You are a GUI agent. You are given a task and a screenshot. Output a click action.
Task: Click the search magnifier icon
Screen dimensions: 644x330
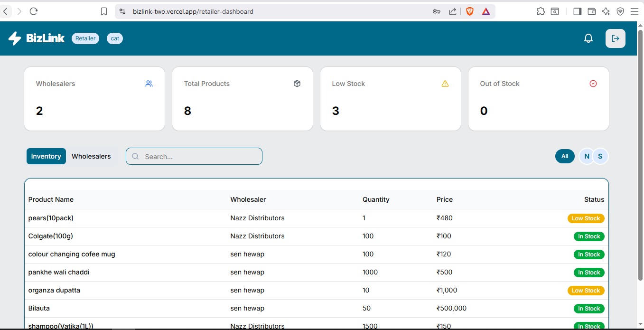click(x=135, y=156)
